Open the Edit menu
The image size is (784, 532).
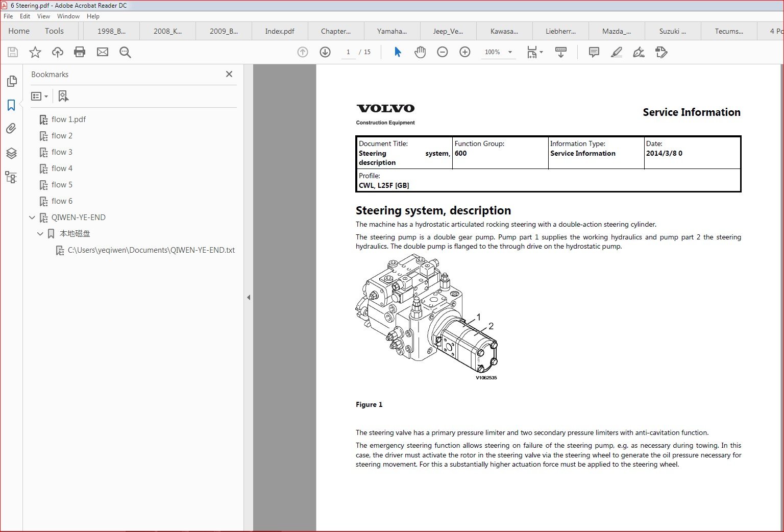coord(25,16)
